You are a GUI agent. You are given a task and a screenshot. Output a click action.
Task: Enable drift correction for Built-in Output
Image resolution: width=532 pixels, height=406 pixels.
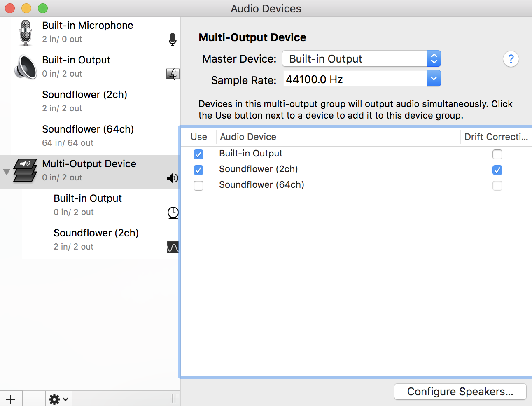coord(497,154)
